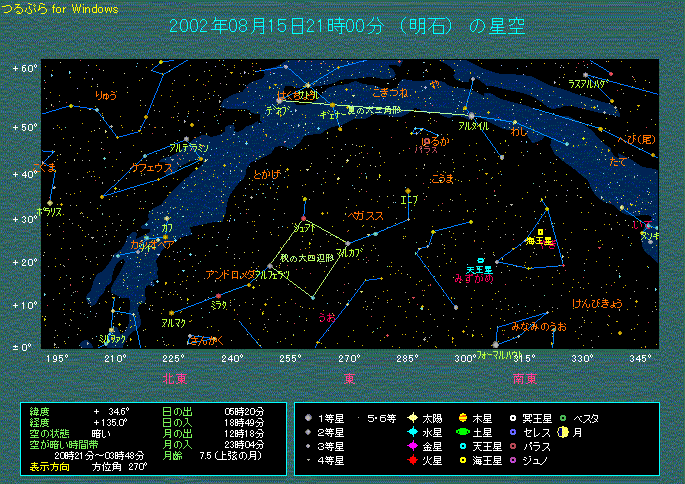The width and height of the screenshot is (685, 484).
Task: Click the 南西 southwest direction label
Action: [524, 378]
